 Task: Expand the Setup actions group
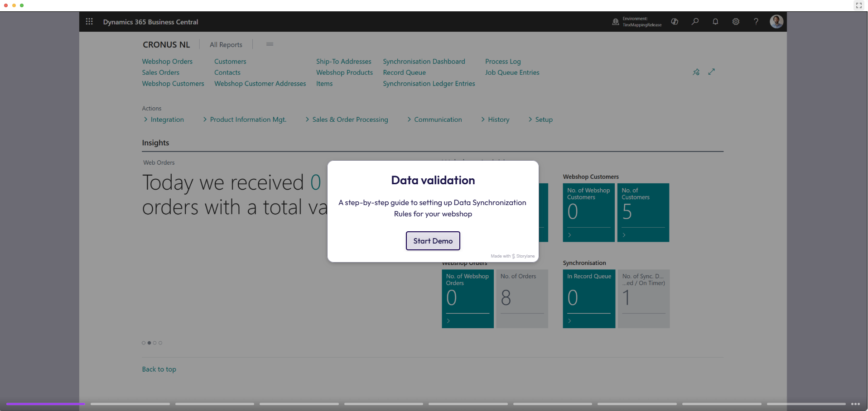point(540,119)
